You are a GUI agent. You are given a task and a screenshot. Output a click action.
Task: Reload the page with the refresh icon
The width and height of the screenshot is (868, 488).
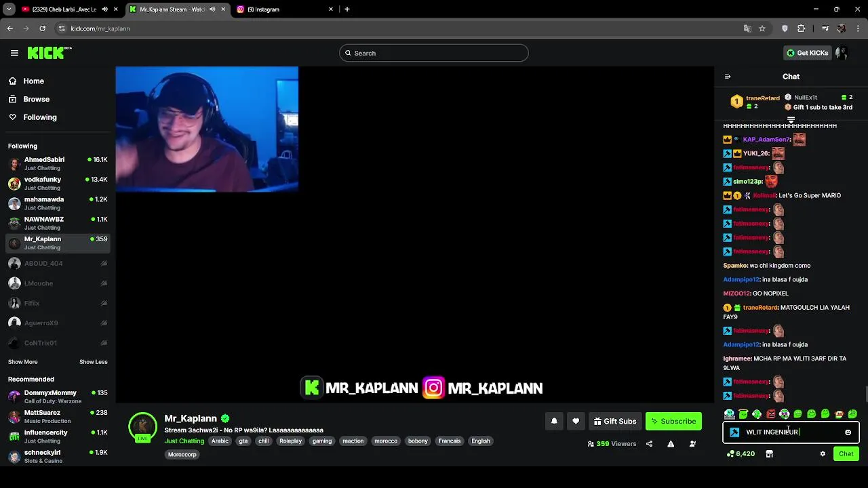[42, 28]
